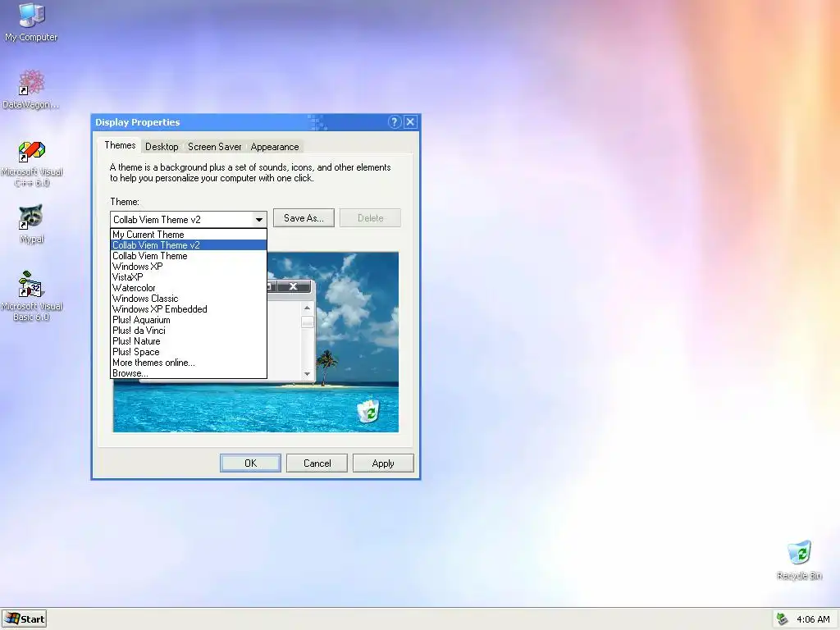
Task: Click the Recycle Bin in theme preview
Action: pos(368,412)
